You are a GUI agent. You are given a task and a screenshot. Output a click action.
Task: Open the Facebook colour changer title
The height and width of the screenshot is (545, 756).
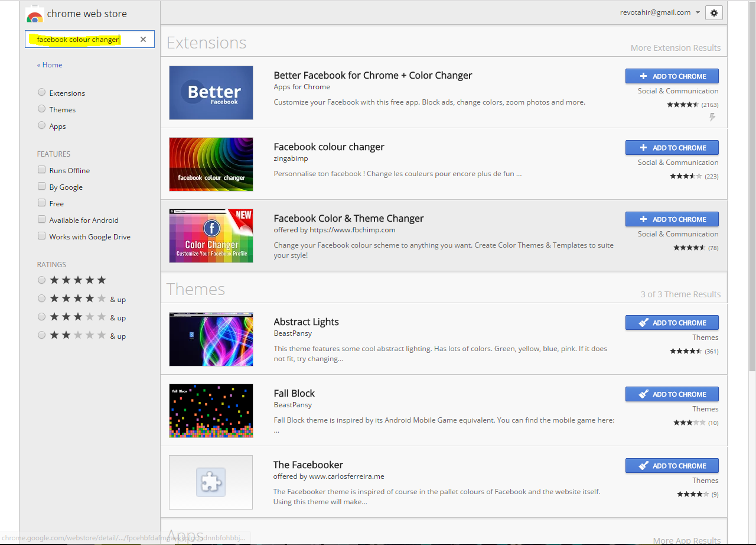(329, 147)
